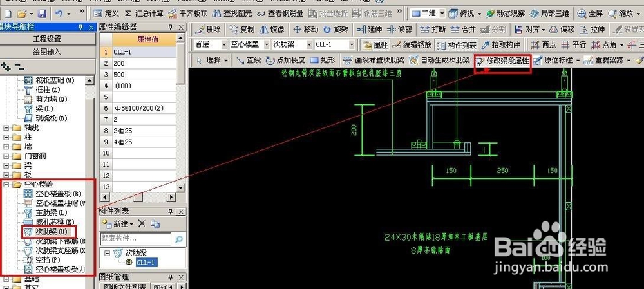The height and width of the screenshot is (289, 644).
Task: Save the project with the floppy icon
Action: (42, 14)
